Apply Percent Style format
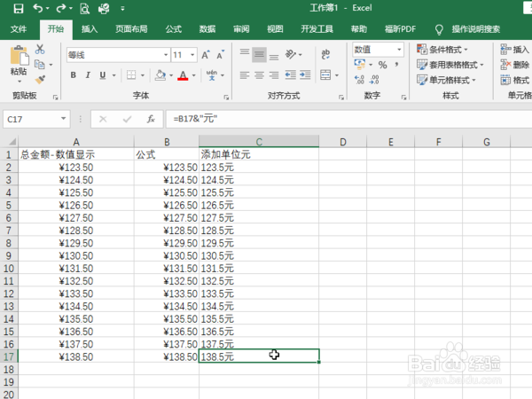 pos(383,65)
